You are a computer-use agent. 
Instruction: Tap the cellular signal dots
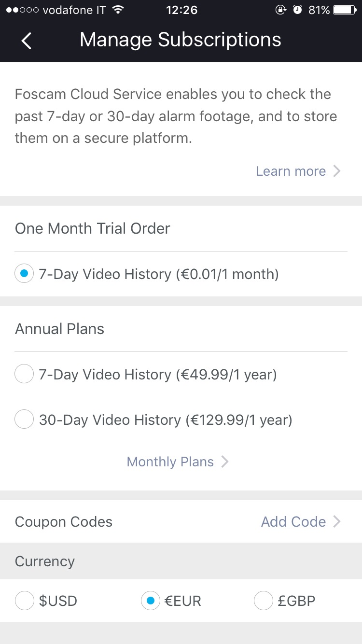(x=22, y=10)
